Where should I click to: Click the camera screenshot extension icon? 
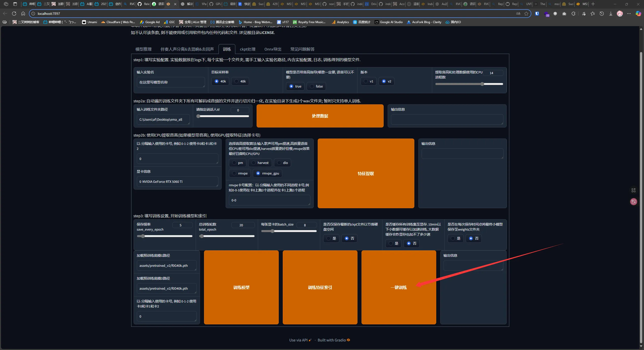(x=564, y=14)
